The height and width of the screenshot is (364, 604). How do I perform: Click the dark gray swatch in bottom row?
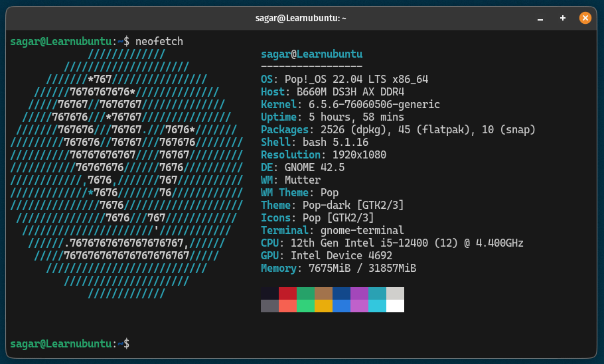pos(269,306)
